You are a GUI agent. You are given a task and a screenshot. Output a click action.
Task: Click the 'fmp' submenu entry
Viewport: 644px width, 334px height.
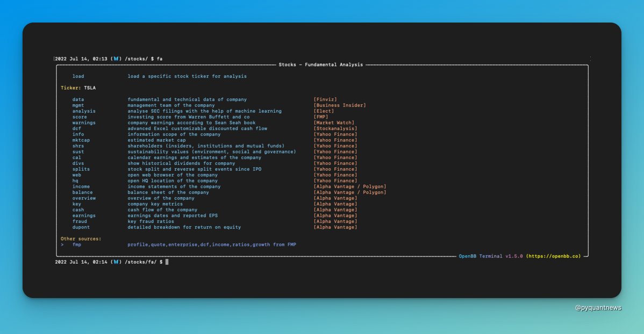(x=77, y=244)
